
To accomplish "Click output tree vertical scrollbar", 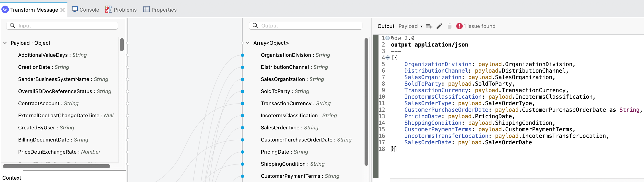I will (366, 102).
